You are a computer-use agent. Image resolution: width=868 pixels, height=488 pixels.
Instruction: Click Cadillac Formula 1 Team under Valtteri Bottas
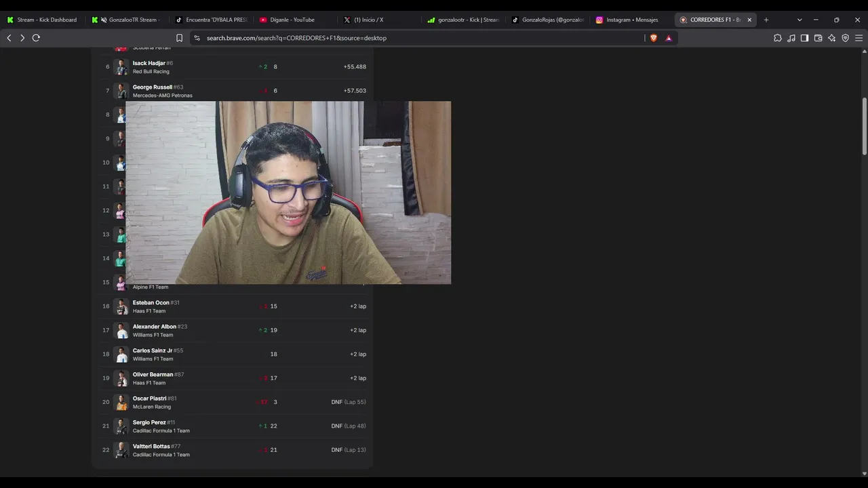click(161, 455)
